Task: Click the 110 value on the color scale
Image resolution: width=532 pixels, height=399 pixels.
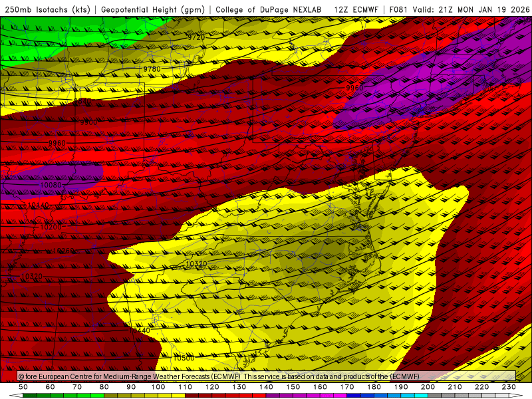Action: (186, 387)
